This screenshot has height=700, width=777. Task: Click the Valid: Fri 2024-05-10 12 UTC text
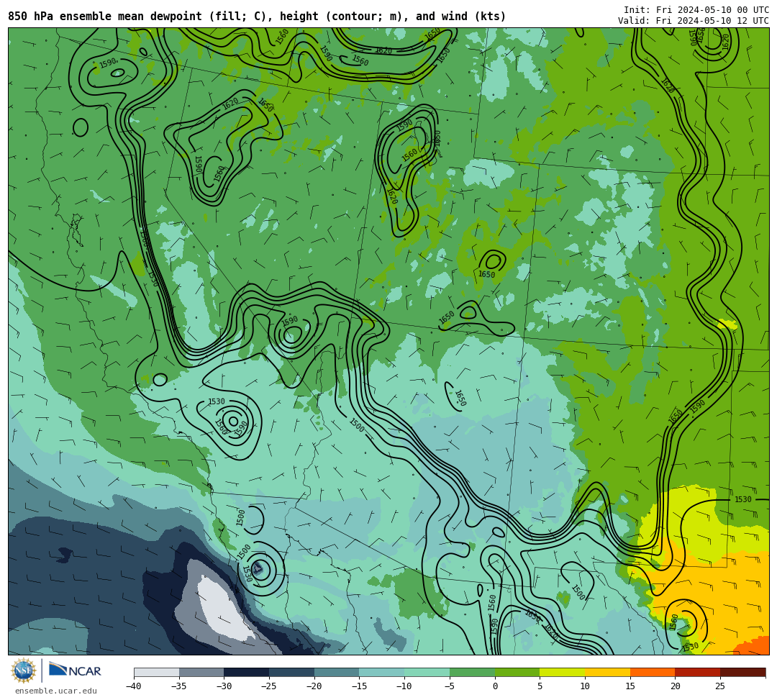click(x=694, y=21)
